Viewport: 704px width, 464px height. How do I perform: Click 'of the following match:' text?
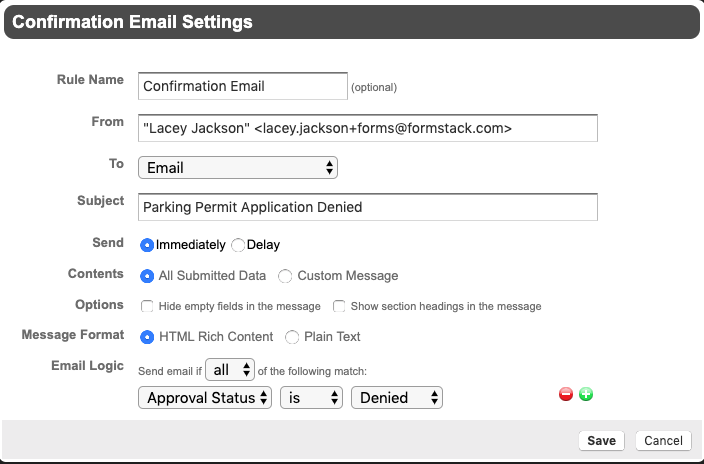click(x=312, y=371)
